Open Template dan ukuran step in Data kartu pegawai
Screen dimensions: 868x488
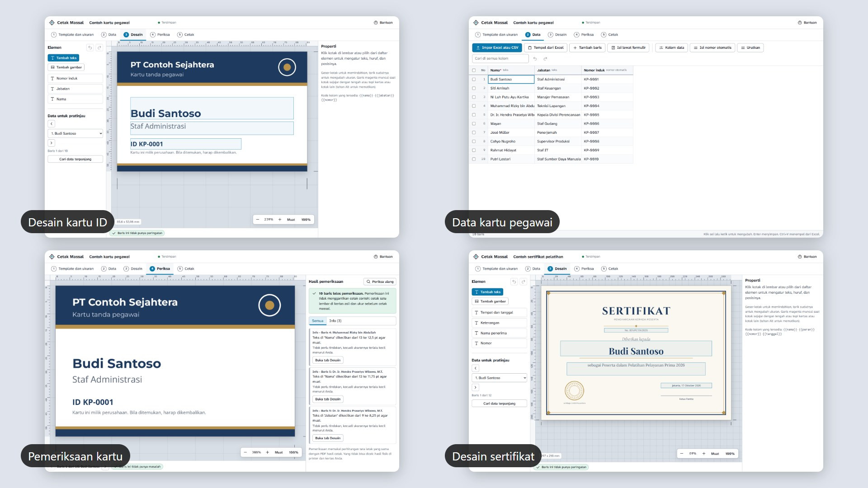pos(496,35)
